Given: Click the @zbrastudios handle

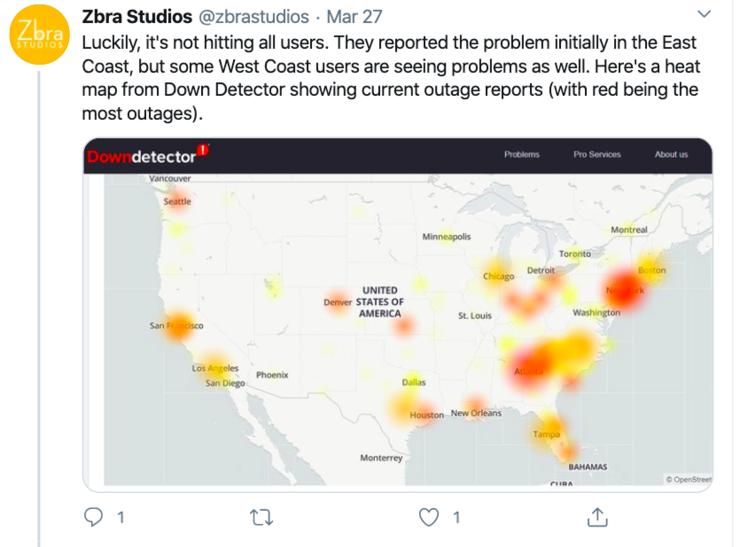Looking at the screenshot, I should [x=253, y=18].
